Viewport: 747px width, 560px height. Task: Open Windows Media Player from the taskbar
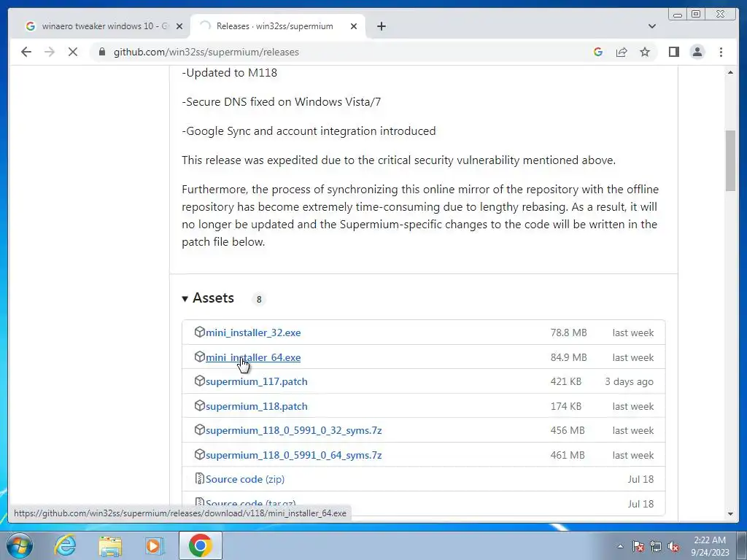[x=153, y=545]
